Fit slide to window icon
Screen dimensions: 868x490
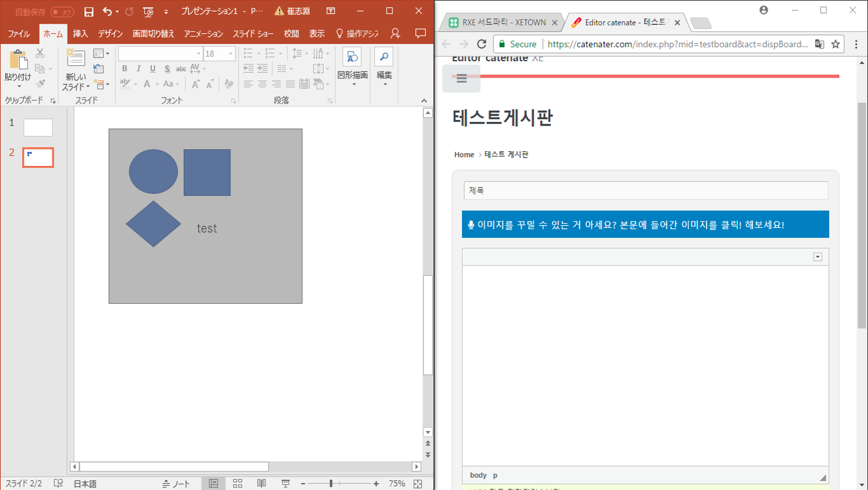tap(418, 484)
